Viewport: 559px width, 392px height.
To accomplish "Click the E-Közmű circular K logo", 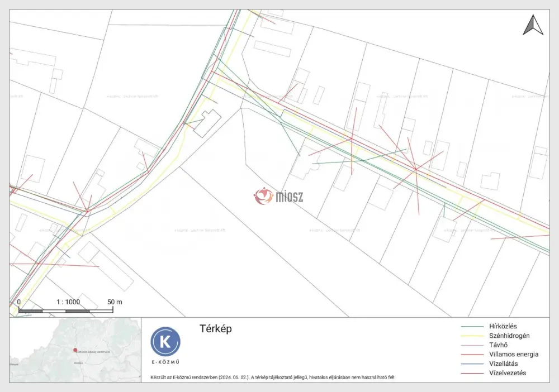I will click(165, 341).
